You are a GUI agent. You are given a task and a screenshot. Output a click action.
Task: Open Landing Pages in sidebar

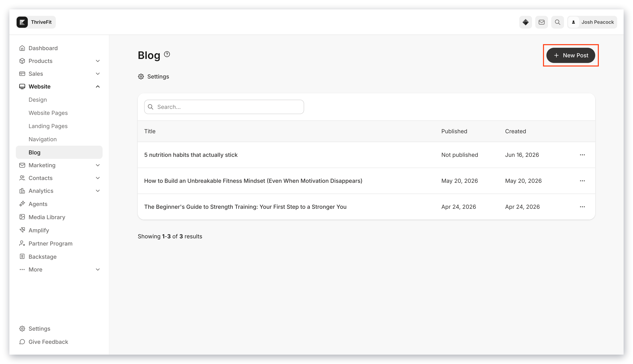click(x=48, y=126)
